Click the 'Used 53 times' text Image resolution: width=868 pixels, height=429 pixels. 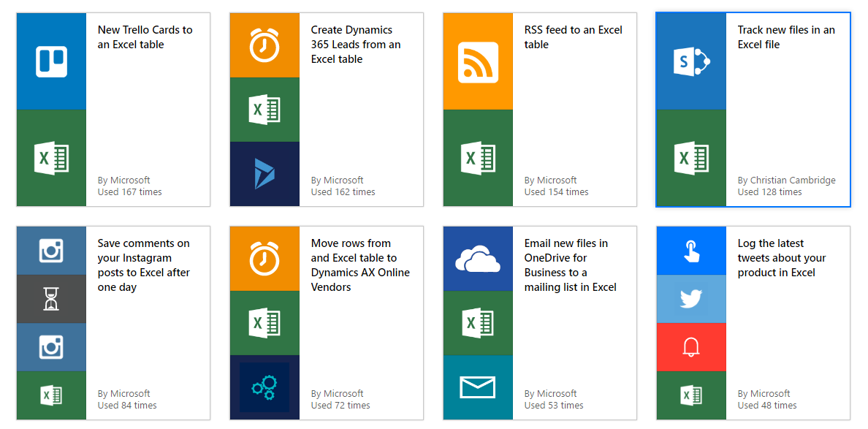pos(554,406)
